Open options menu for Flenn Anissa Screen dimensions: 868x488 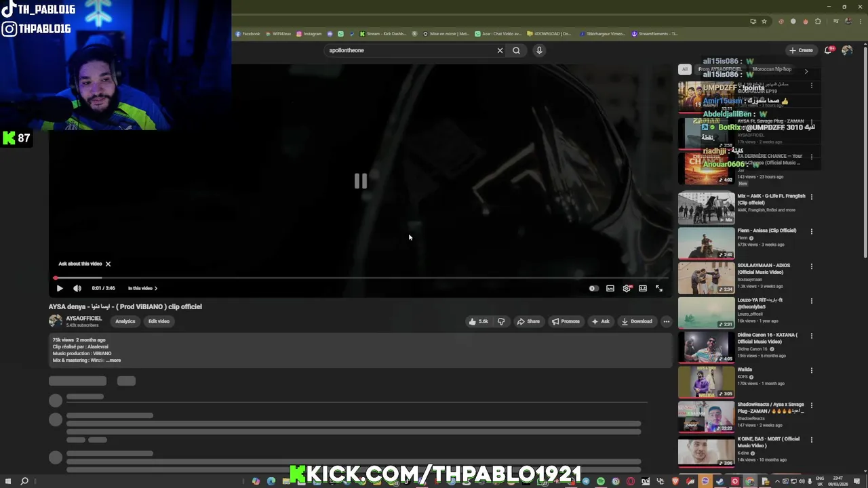[x=812, y=231]
